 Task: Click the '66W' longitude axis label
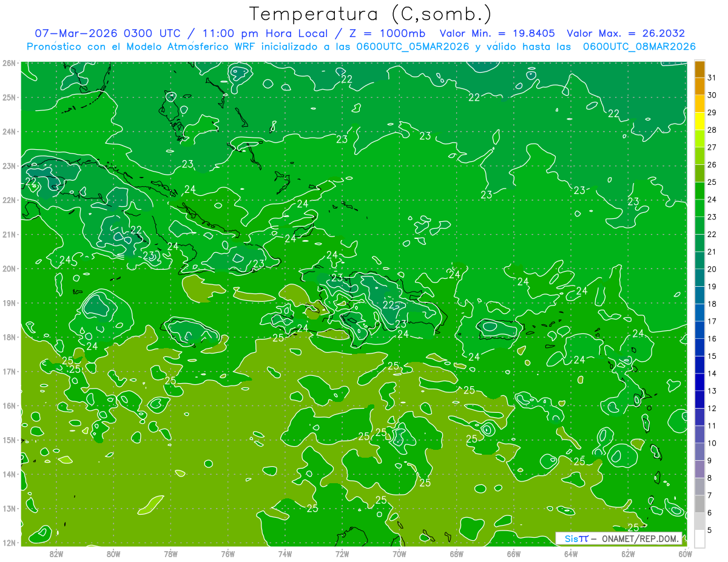click(x=514, y=554)
